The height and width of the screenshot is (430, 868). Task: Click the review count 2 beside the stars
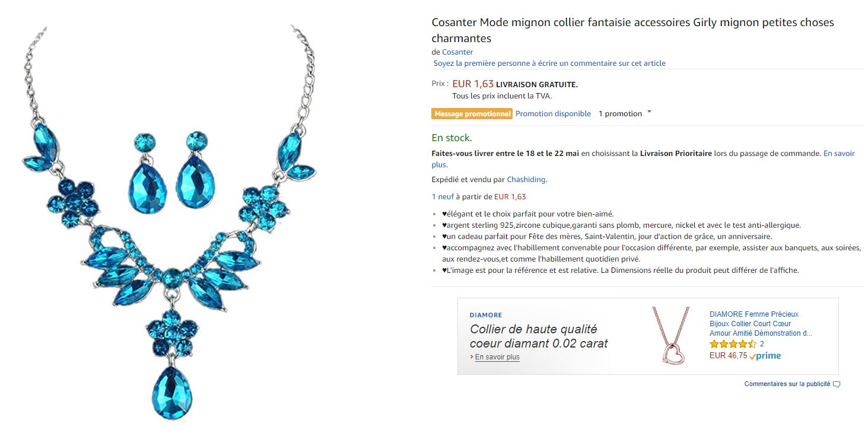[762, 344]
